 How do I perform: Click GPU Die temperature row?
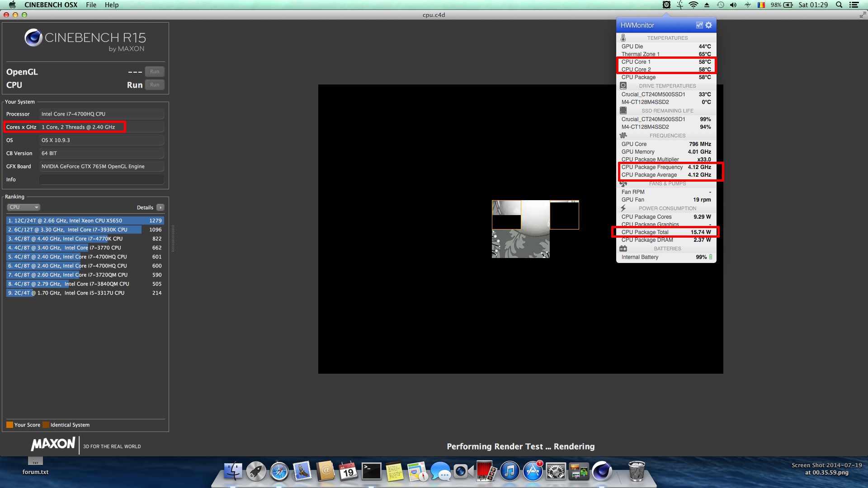click(x=666, y=46)
